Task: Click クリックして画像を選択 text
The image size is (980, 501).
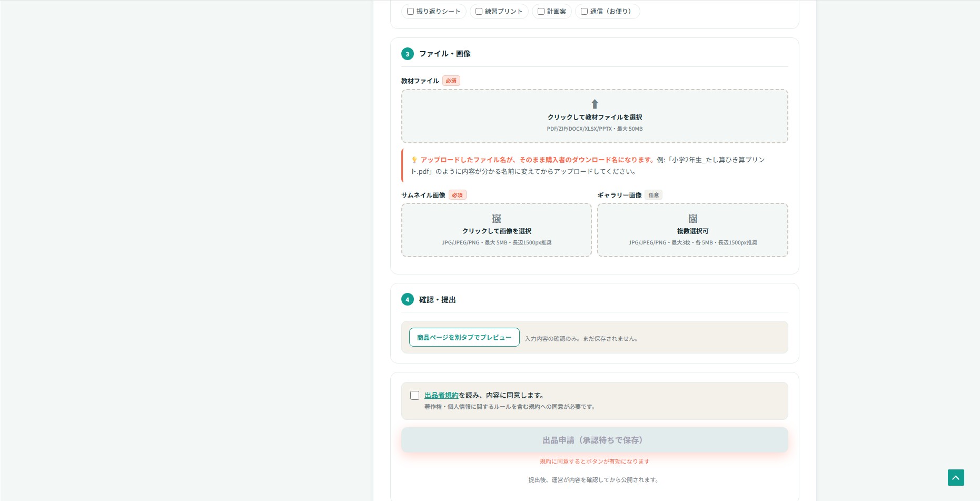Action: coord(497,231)
